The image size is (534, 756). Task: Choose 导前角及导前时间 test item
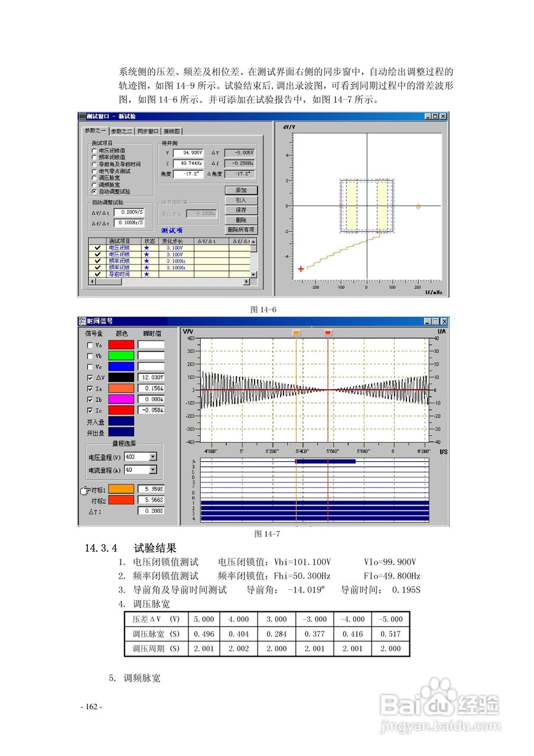tap(94, 164)
